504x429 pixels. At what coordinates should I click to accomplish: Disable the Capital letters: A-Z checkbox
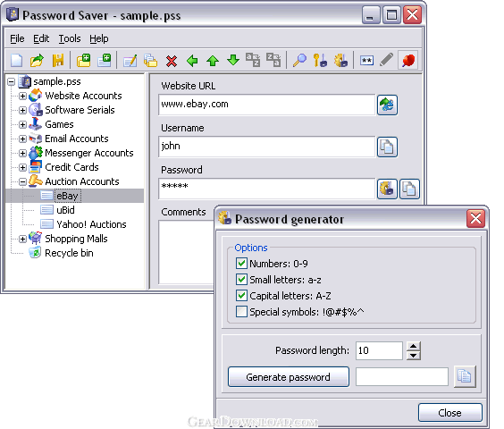coord(241,295)
